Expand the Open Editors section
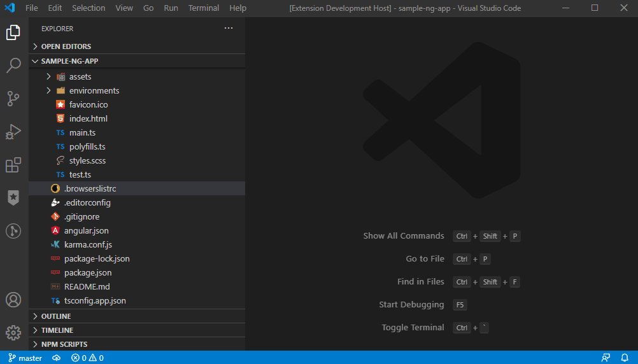This screenshot has width=638, height=364. click(x=137, y=46)
